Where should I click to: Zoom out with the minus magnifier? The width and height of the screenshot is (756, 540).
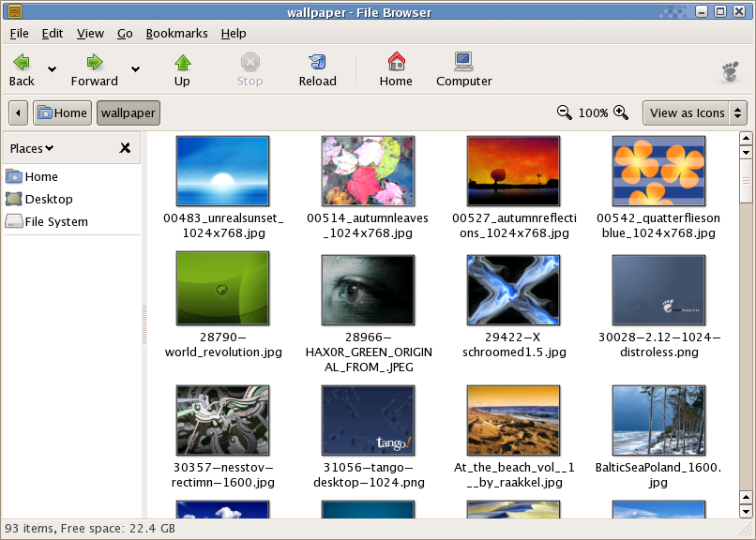point(564,112)
